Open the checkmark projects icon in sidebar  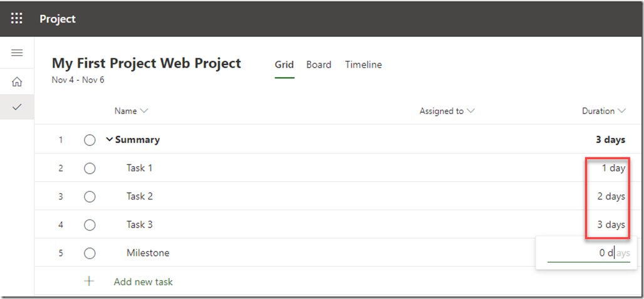pyautogui.click(x=17, y=107)
